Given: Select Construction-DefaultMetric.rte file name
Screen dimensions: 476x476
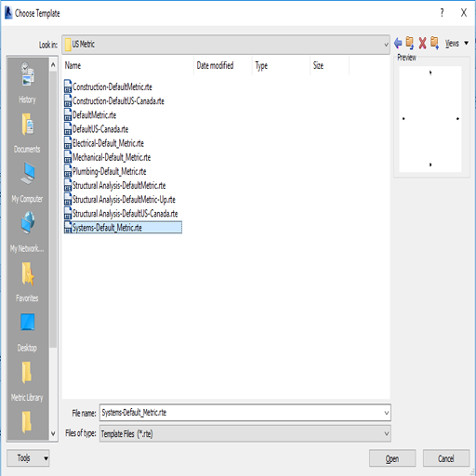Looking at the screenshot, I should coord(112,86).
